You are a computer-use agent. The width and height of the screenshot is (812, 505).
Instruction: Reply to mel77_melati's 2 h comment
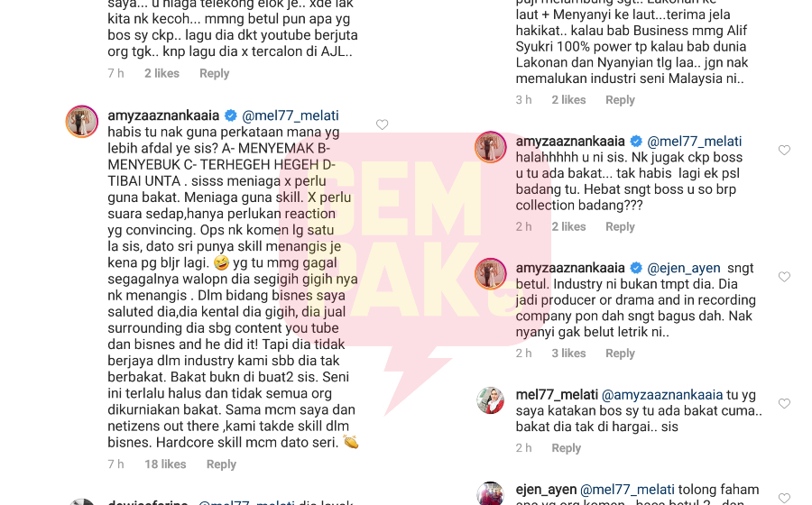coord(566,448)
